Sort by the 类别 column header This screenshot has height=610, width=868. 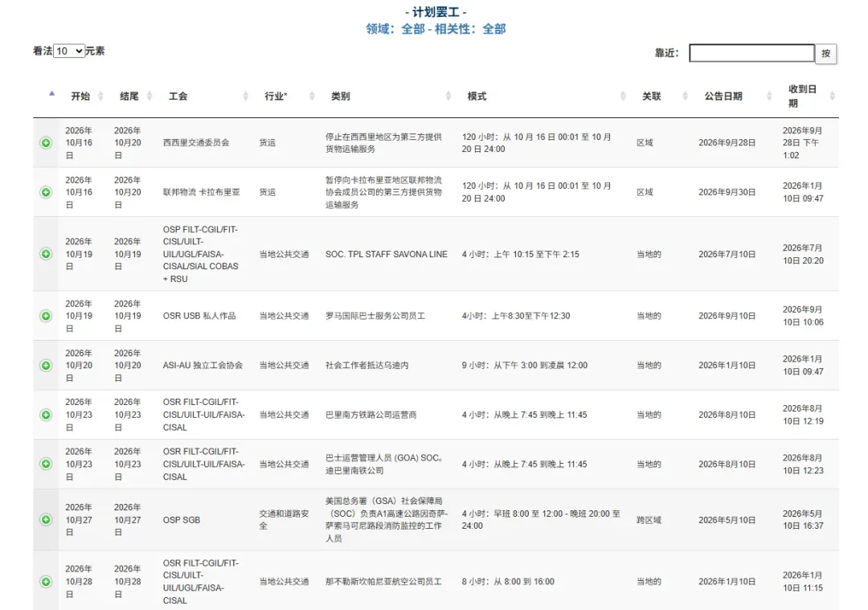coord(341,96)
